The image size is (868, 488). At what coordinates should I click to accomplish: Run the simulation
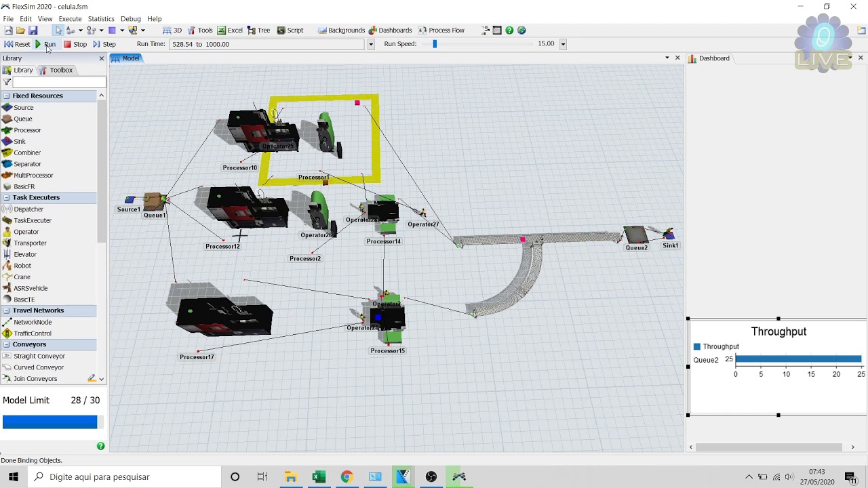(45, 44)
